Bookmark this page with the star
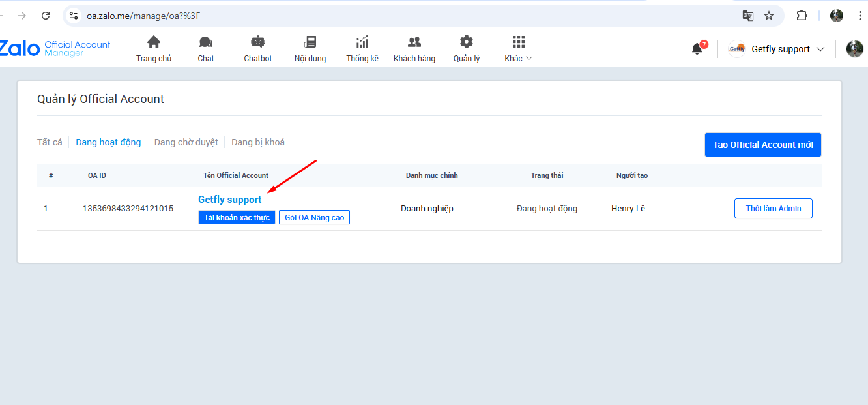 click(x=769, y=16)
